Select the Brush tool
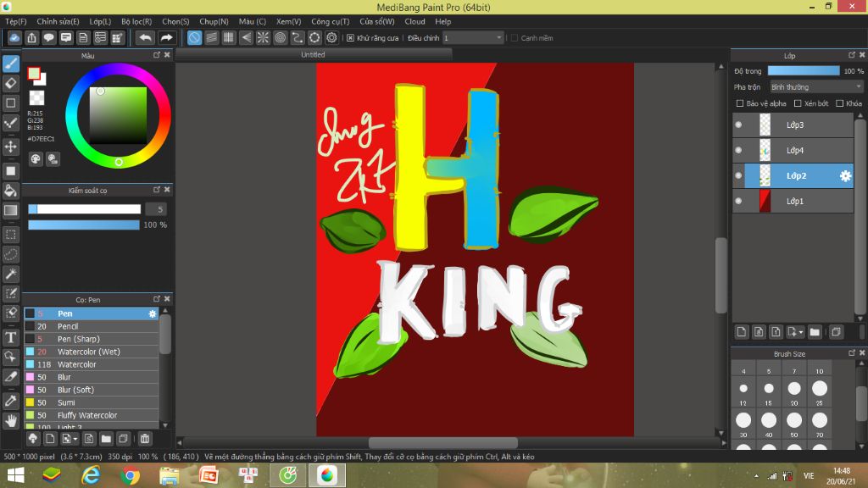The height and width of the screenshot is (488, 868). (12, 64)
